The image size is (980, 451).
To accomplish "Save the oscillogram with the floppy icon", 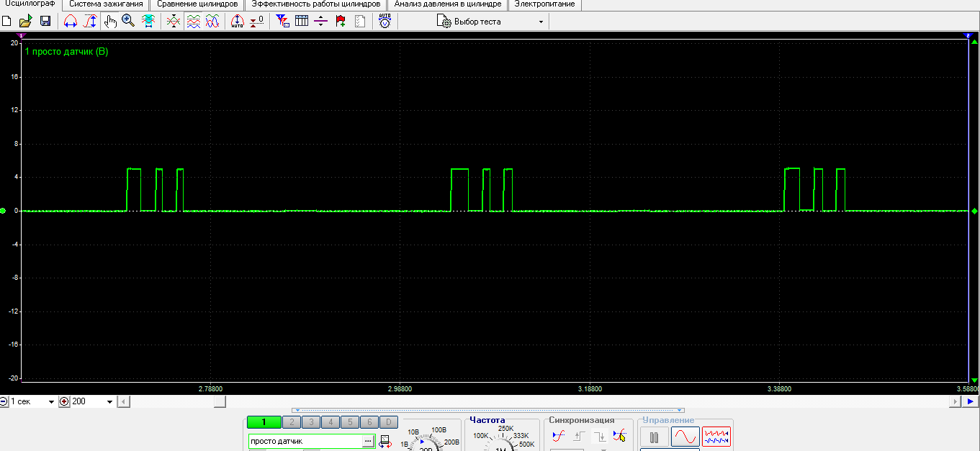I will [45, 22].
